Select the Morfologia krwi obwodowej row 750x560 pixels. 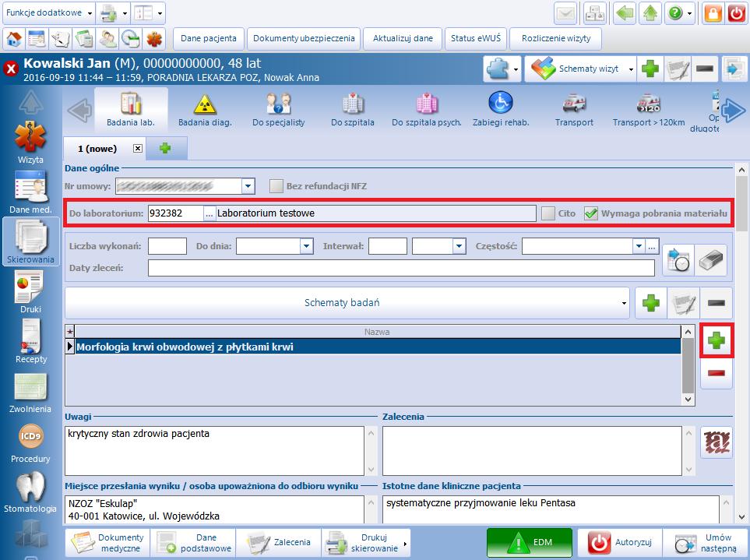pyautogui.click(x=378, y=347)
